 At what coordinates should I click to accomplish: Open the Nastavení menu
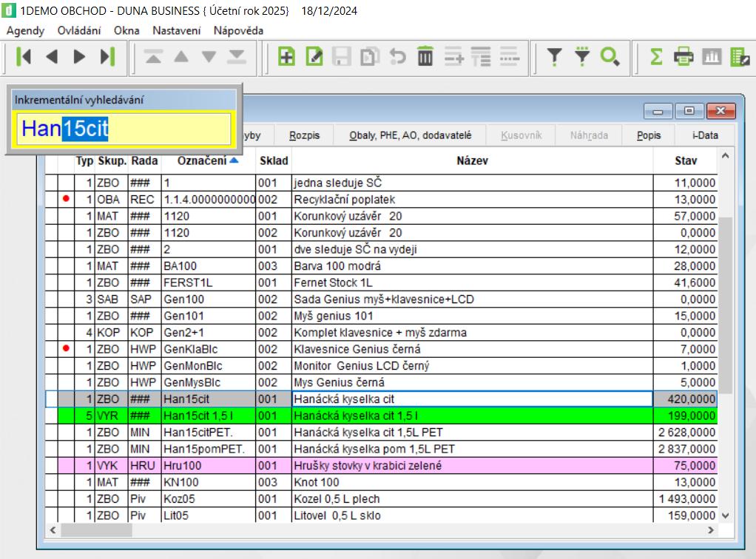(x=177, y=31)
